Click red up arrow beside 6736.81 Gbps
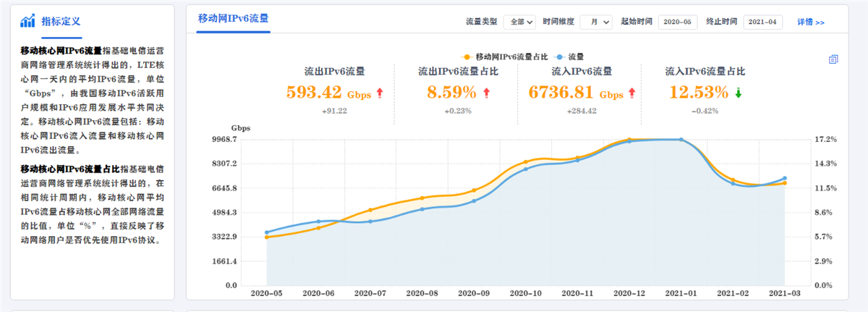 coord(631,93)
